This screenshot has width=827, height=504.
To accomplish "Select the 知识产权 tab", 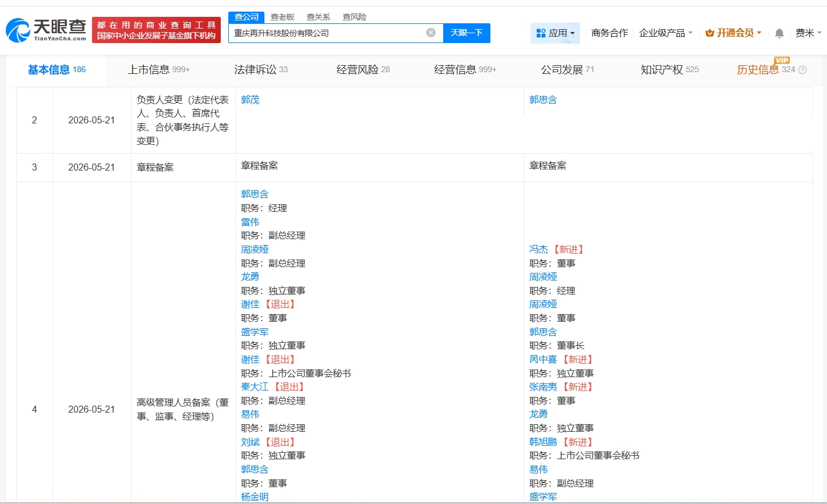I will pos(670,70).
